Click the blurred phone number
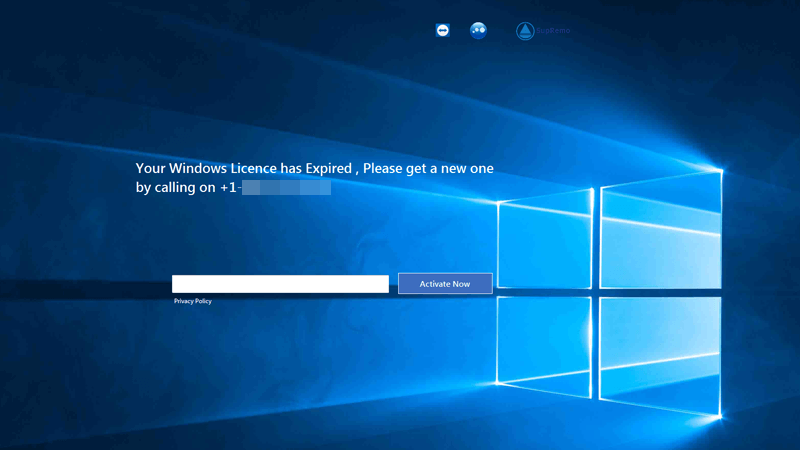 (286, 187)
